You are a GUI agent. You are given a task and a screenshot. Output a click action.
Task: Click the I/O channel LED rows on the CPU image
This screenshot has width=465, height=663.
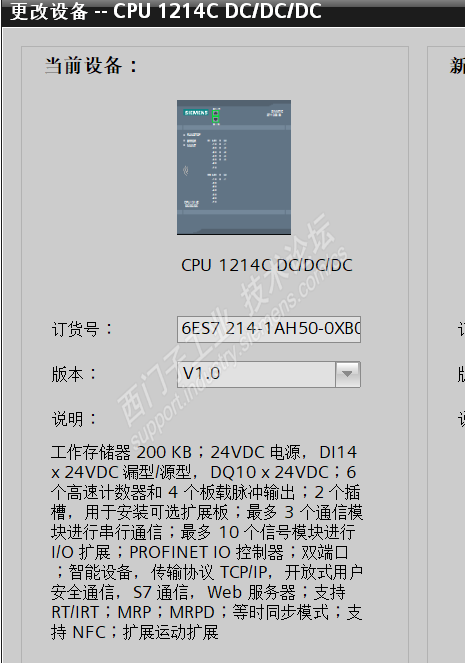coord(217,170)
